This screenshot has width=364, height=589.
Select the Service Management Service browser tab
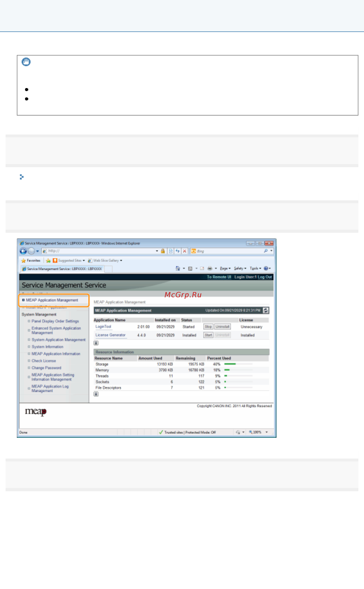[x=62, y=269]
